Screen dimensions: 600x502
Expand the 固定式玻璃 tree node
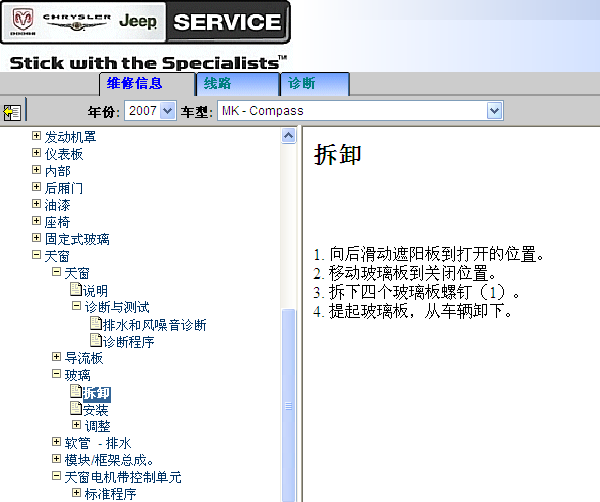(36, 238)
